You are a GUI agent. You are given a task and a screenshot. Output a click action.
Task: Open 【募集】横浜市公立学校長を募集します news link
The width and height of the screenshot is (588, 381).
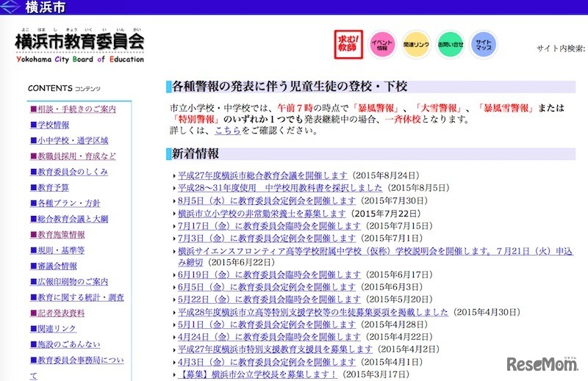coord(258,374)
